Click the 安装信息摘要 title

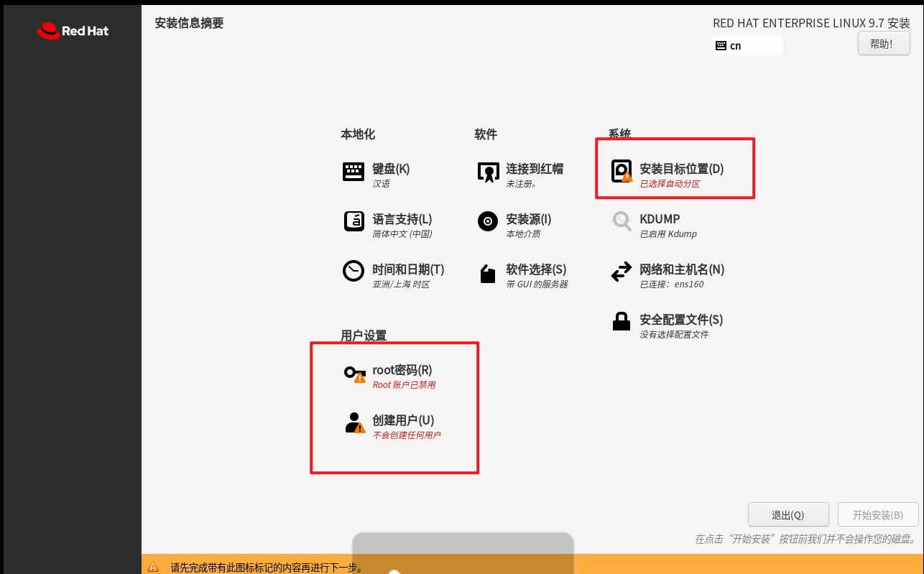[x=189, y=23]
